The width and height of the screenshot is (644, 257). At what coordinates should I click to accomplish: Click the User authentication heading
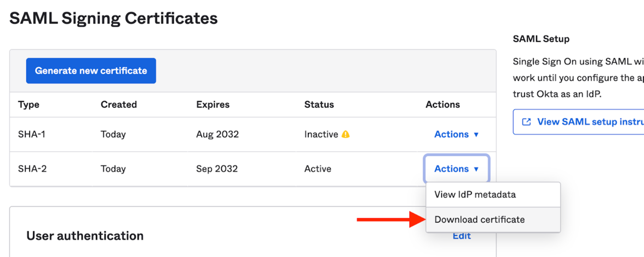tap(85, 236)
